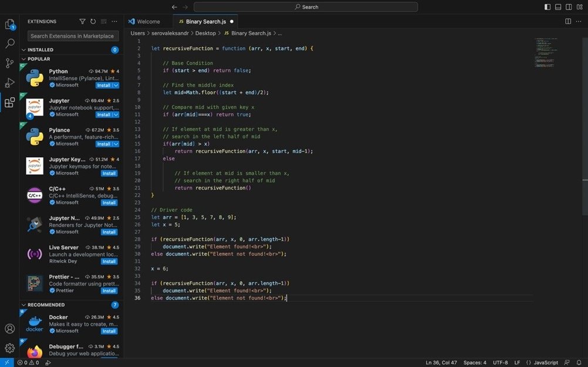588x367 pixels.
Task: Clear extensions search results icon
Action: coord(104,21)
